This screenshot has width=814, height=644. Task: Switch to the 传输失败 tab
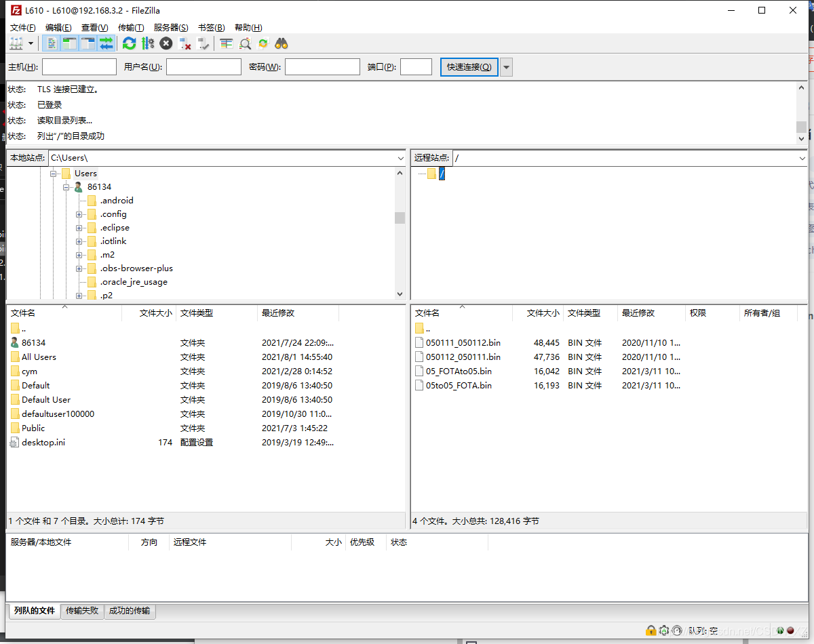click(x=82, y=611)
